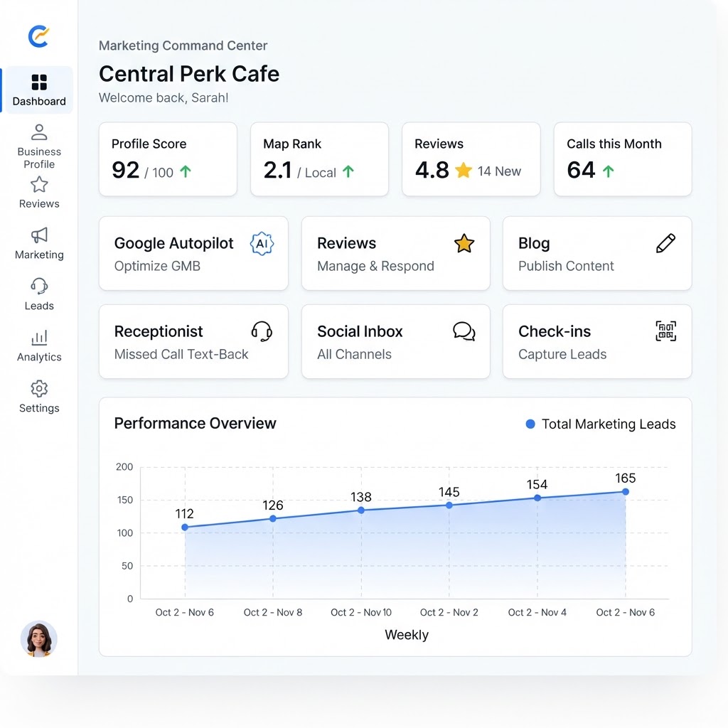Open Sarah's profile avatar
This screenshot has width=728, height=728.
(x=39, y=639)
